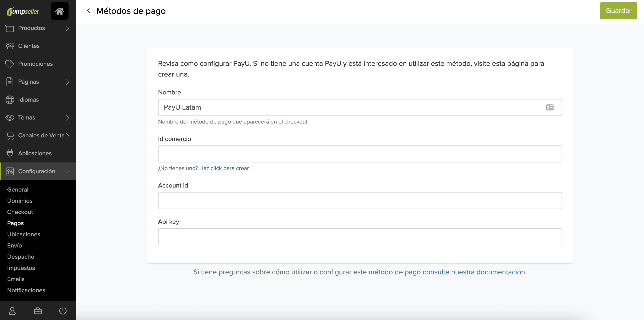Open Ubicaciones settings
This screenshot has height=320, width=644.
tap(24, 234)
